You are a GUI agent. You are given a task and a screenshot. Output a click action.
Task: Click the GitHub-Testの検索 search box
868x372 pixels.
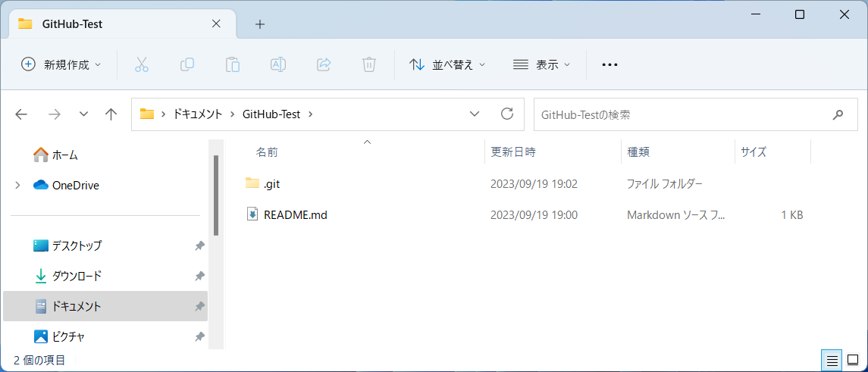[x=678, y=114]
